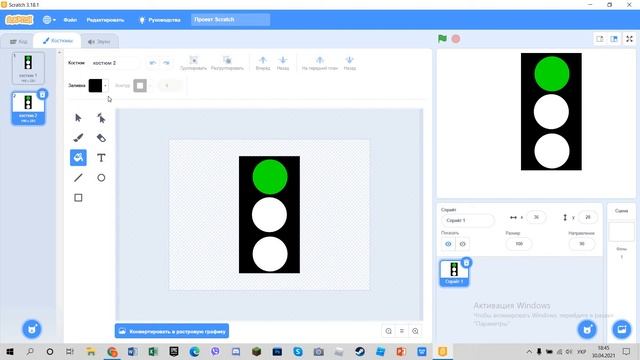Click the sprite name field
The height and width of the screenshot is (360, 640).
click(468, 220)
